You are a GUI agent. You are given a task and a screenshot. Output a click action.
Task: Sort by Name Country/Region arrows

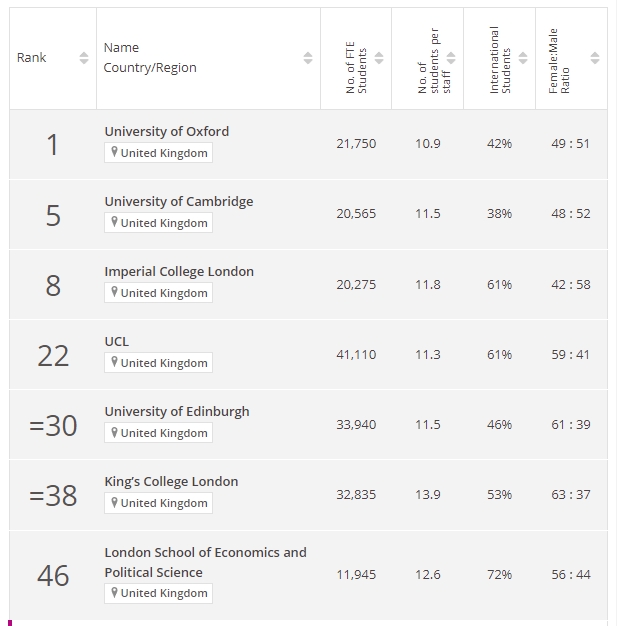click(308, 58)
